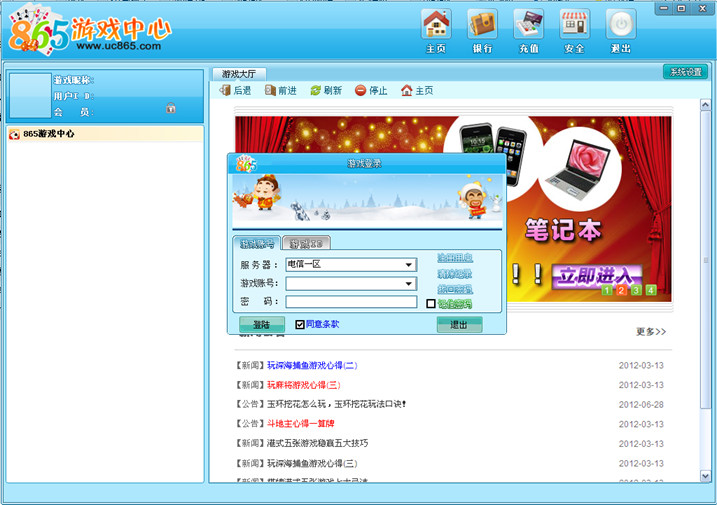Click the 更多>> more link
The height and width of the screenshot is (505, 717).
coord(651,331)
